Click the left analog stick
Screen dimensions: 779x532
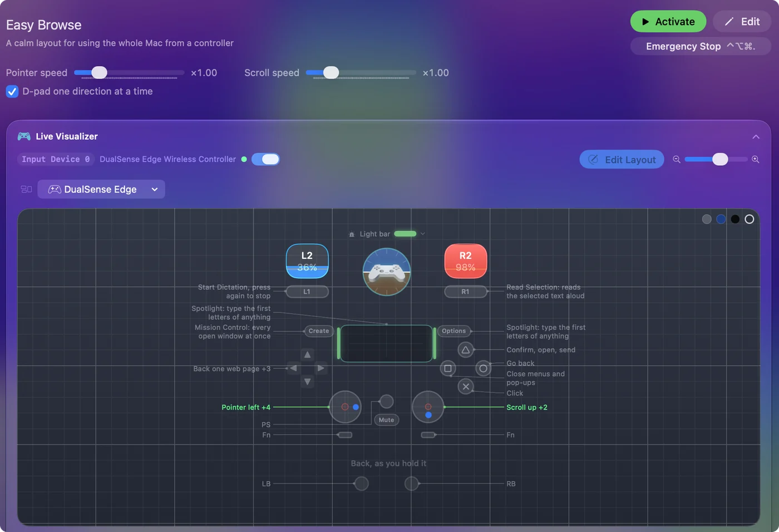click(345, 407)
